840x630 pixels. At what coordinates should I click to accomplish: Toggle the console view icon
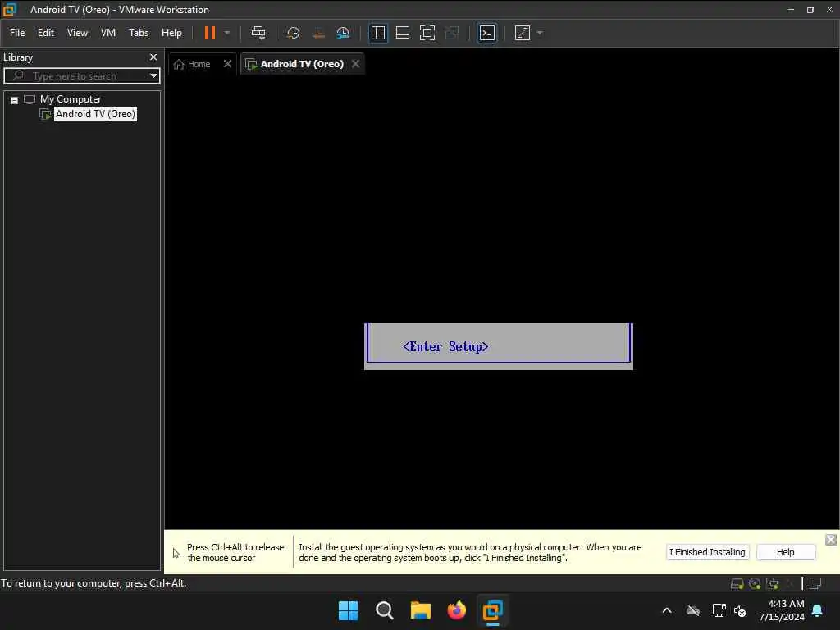(x=486, y=33)
